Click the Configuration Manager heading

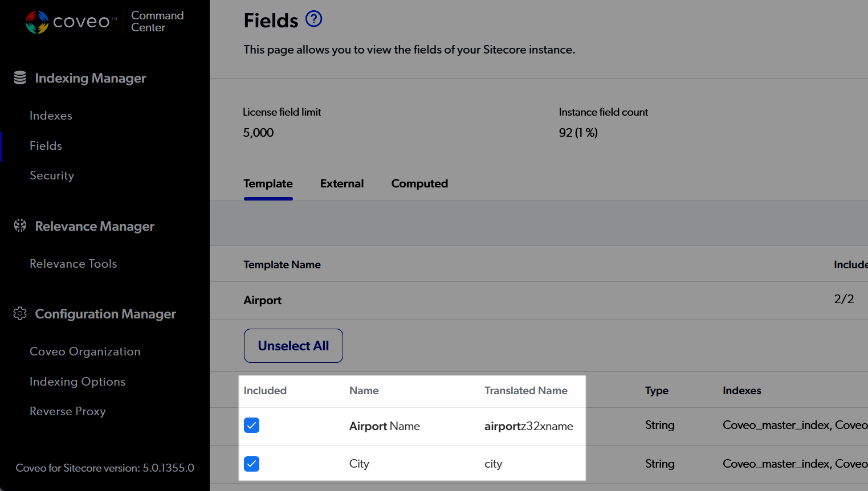tap(105, 314)
